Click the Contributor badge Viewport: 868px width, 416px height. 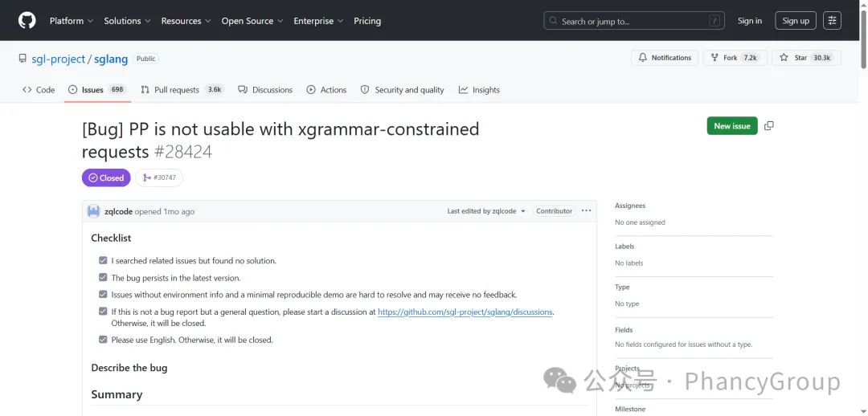(x=554, y=210)
